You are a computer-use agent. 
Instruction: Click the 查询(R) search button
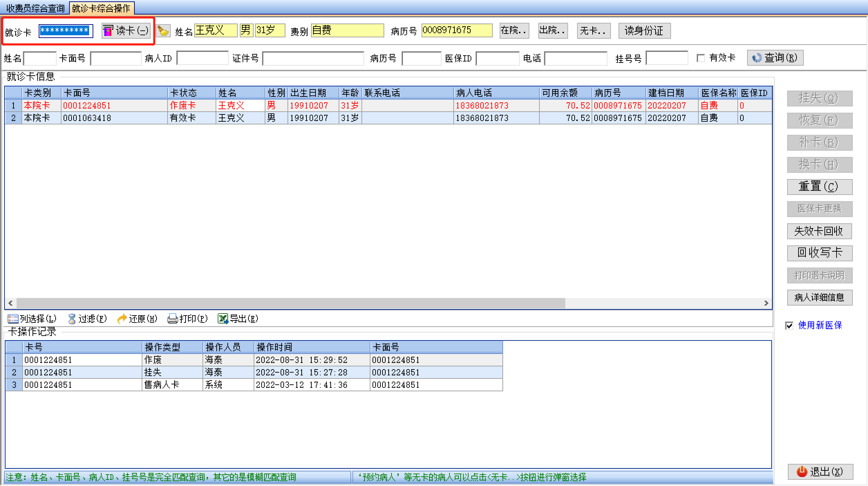(x=775, y=58)
